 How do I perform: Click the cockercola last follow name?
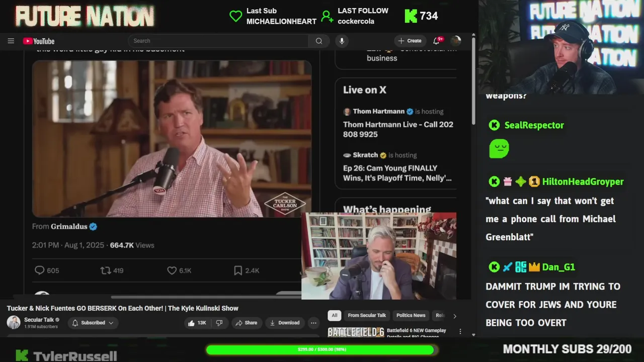pos(356,21)
